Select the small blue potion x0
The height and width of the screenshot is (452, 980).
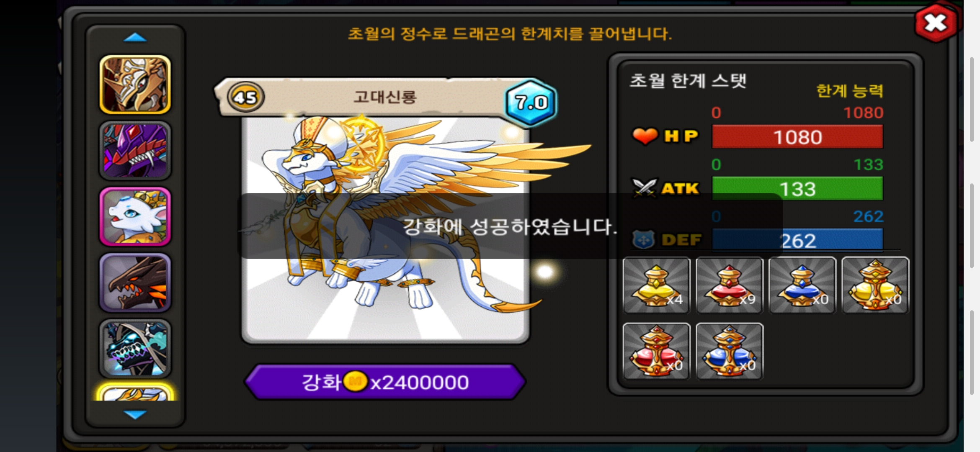802,285
